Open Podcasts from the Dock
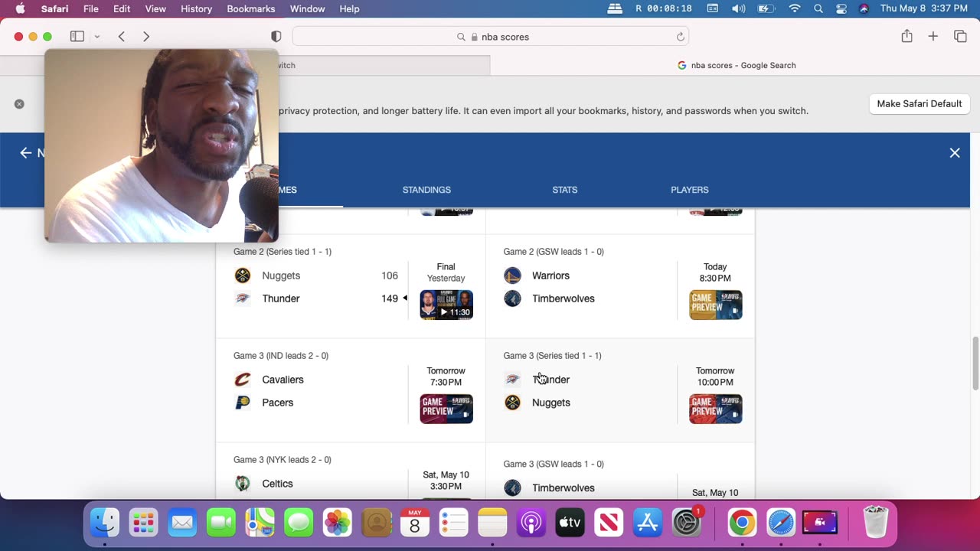The width and height of the screenshot is (980, 551). coord(531,523)
